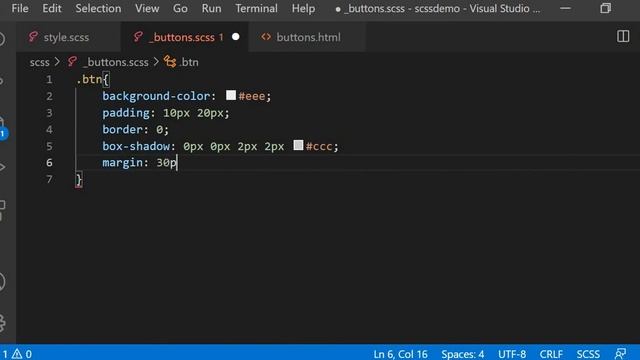This screenshot has width=640, height=360.
Task: Open the Run and Debug view
Action: pos(2,167)
